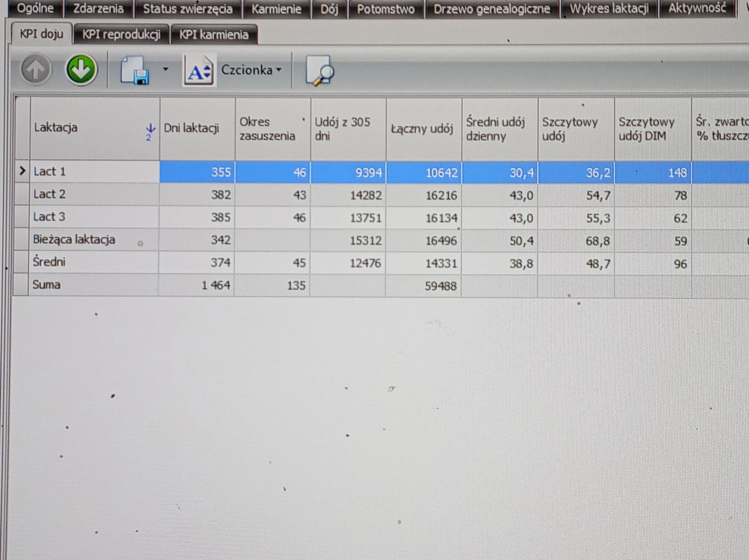Sort by Dni laktacji column header

pos(191,128)
